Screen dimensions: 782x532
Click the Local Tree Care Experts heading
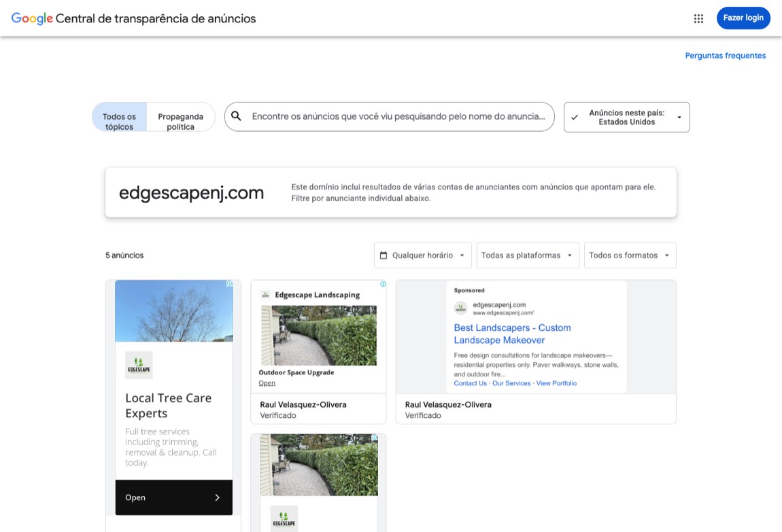click(168, 406)
